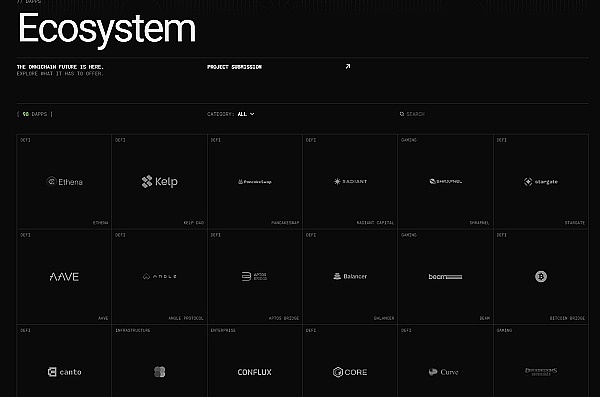
Task: Select the Angle Protocol card
Action: tap(159, 277)
